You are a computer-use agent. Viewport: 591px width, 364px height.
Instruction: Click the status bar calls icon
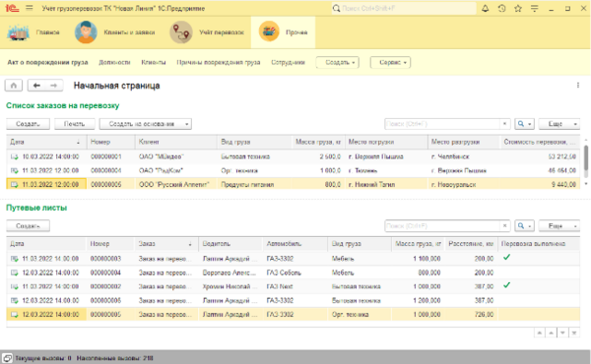click(x=7, y=358)
